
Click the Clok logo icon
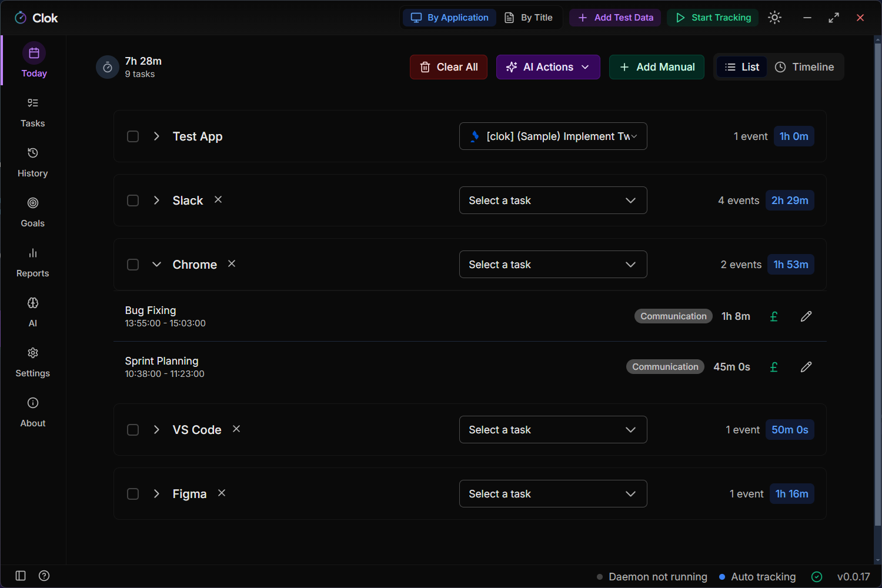pyautogui.click(x=21, y=18)
